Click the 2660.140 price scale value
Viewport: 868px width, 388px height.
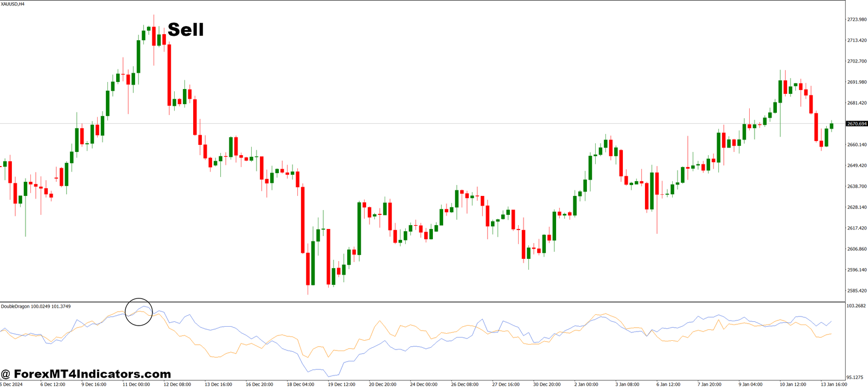857,145
